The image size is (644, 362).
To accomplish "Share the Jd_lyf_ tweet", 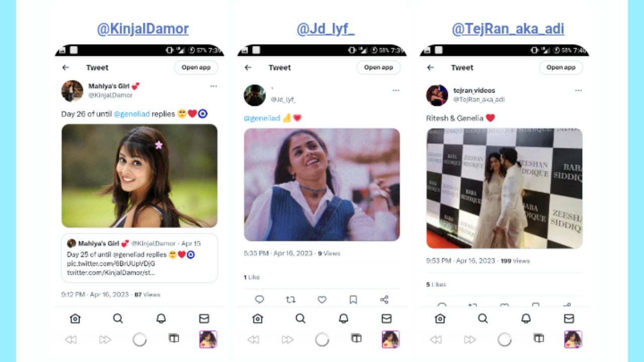I will (x=384, y=300).
